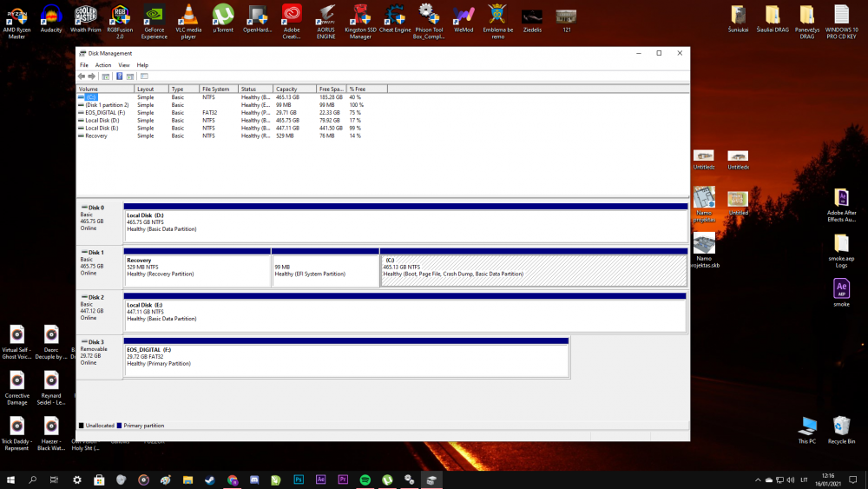Screen dimensions: 868x489
Task: Open After Effects from the taskbar
Action: 320,479
